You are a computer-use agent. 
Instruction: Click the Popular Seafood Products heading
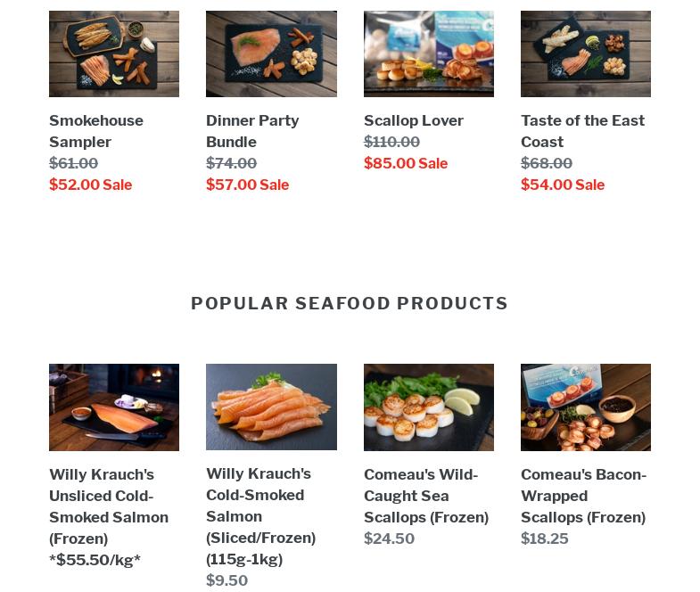pos(350,303)
